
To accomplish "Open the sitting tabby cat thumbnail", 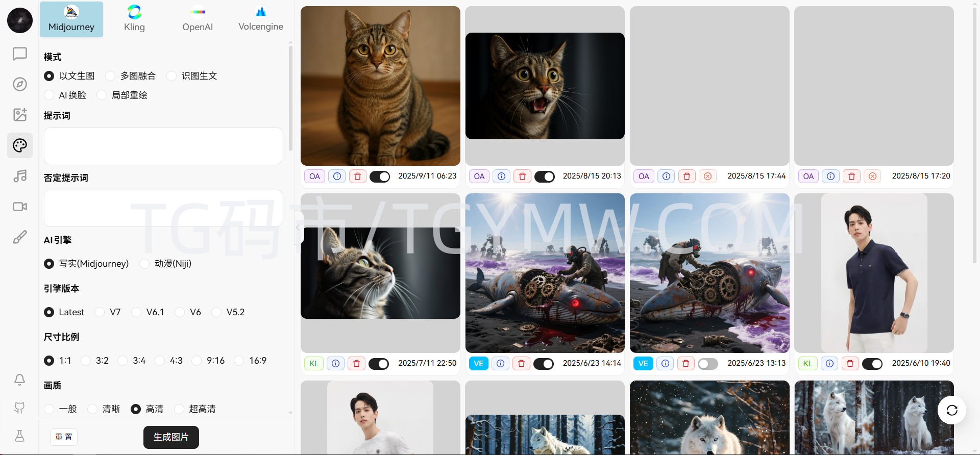I will [380, 86].
